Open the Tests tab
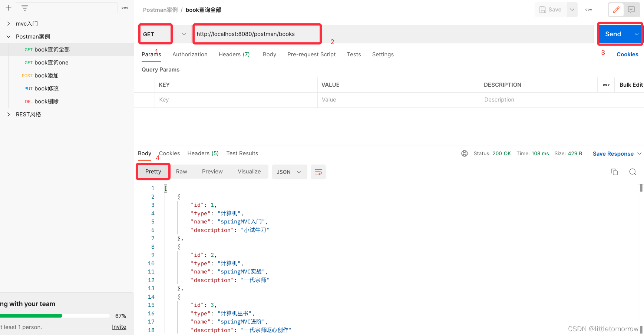This screenshot has height=335, width=644. (x=354, y=54)
